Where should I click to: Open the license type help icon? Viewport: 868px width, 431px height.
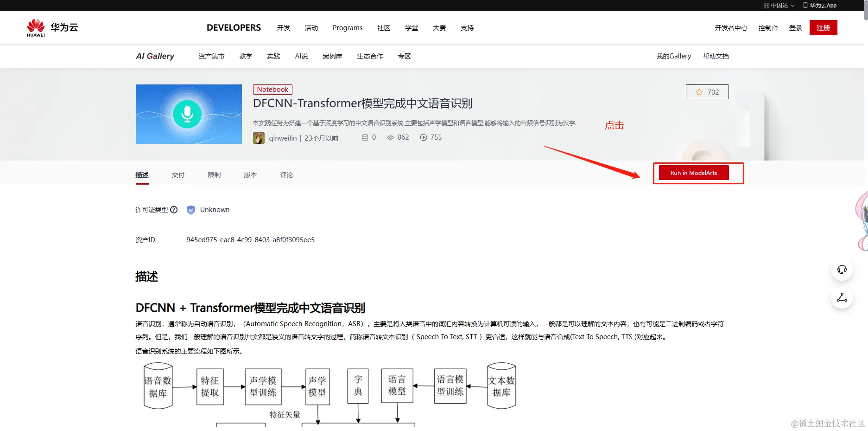(x=173, y=210)
